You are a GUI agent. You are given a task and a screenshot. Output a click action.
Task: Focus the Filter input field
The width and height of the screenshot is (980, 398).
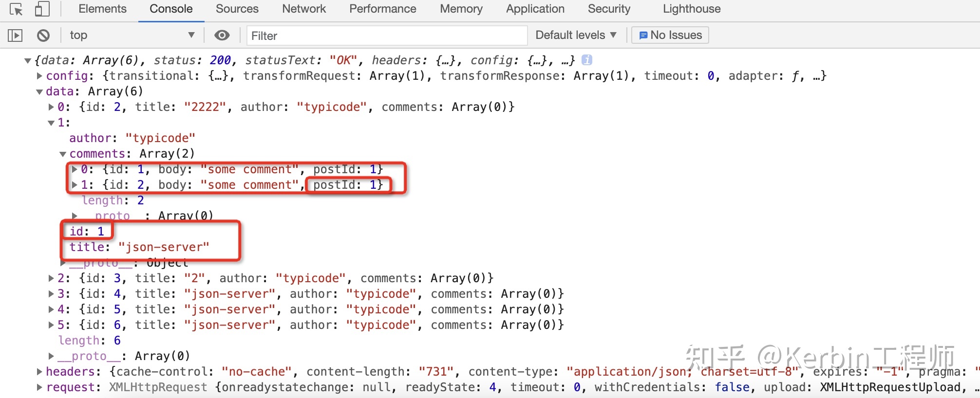(x=387, y=36)
